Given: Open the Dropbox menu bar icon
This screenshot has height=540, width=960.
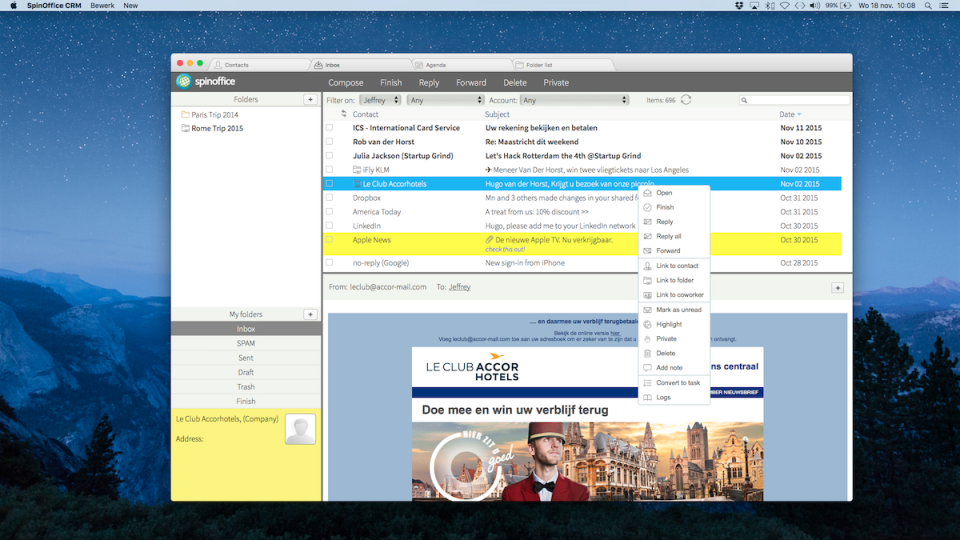Looking at the screenshot, I should pyautogui.click(x=739, y=6).
